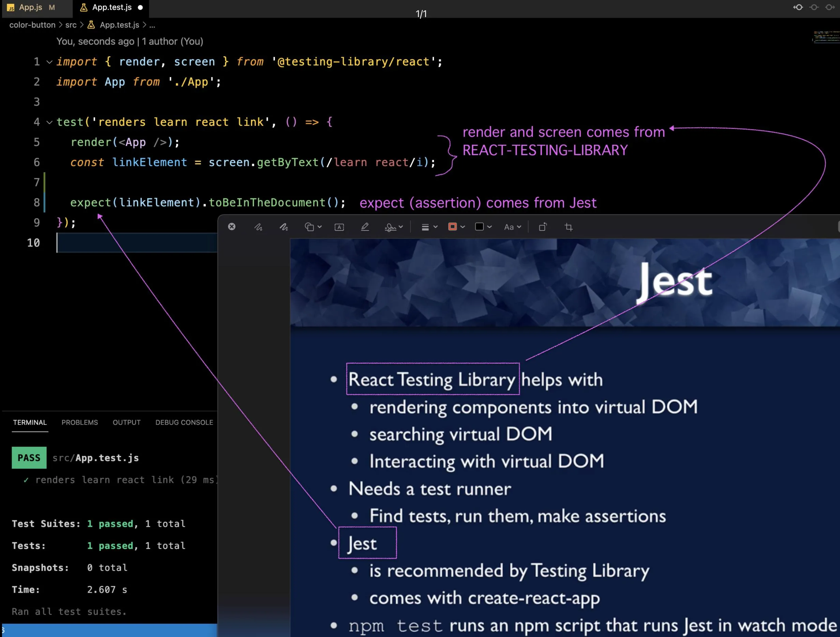The image size is (840, 637).
Task: Open the Signature dropdown
Action: pyautogui.click(x=394, y=227)
